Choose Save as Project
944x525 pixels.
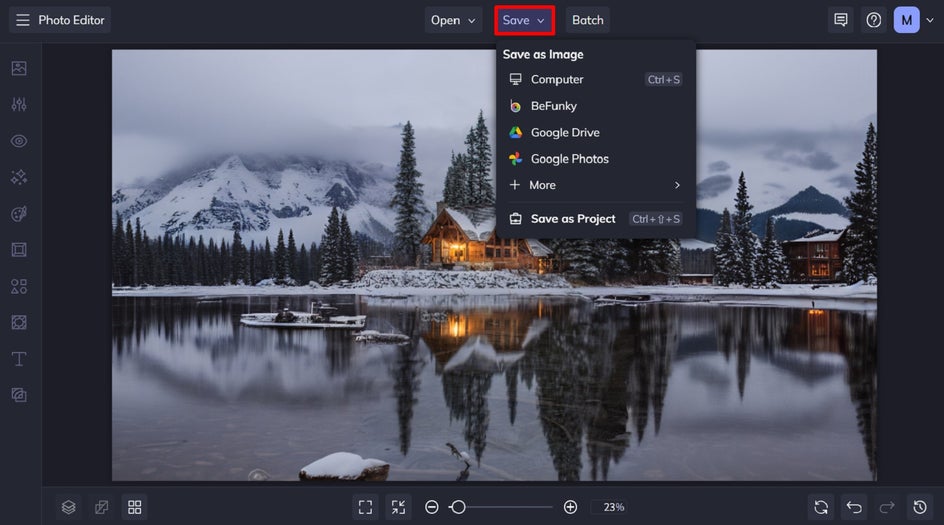pyautogui.click(x=595, y=219)
